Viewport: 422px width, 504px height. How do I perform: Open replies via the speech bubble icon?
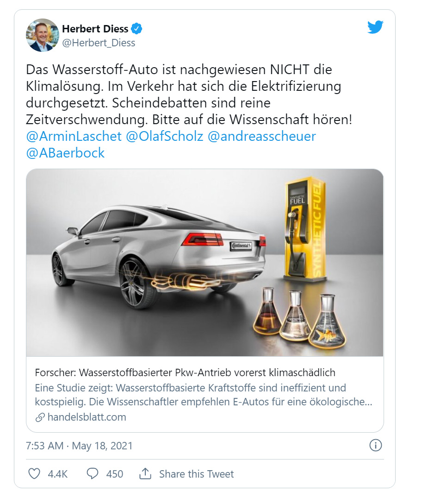[x=93, y=473]
